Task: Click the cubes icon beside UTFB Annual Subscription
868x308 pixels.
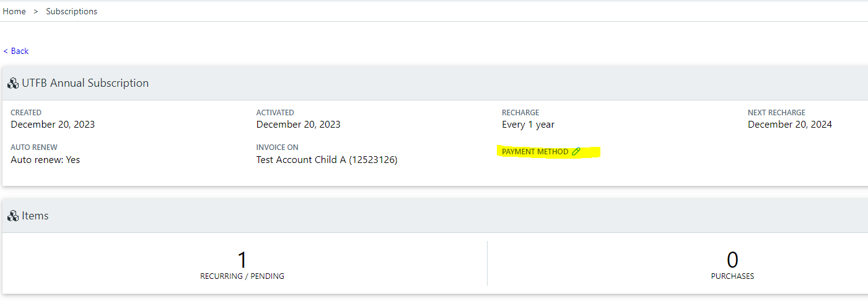Action: (x=13, y=83)
